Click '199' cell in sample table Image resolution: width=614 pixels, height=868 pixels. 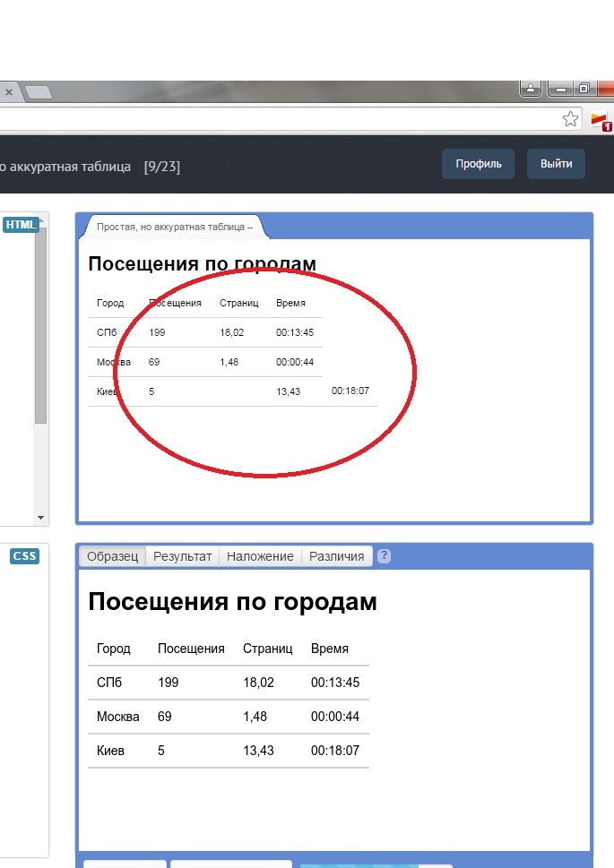(169, 682)
